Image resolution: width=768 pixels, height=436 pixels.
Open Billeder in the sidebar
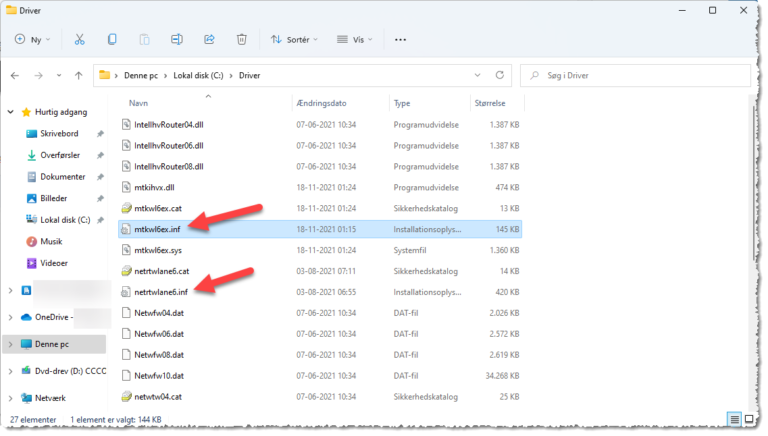53,198
